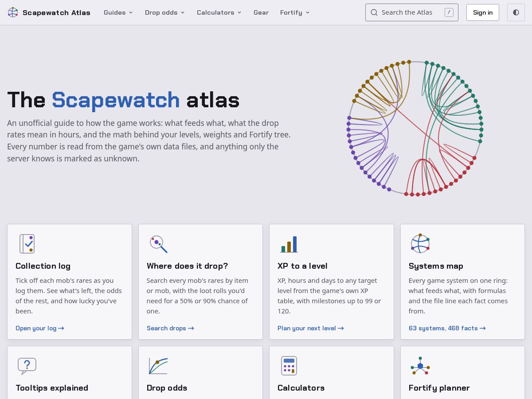Follow the Plan your next level link

[311, 328]
